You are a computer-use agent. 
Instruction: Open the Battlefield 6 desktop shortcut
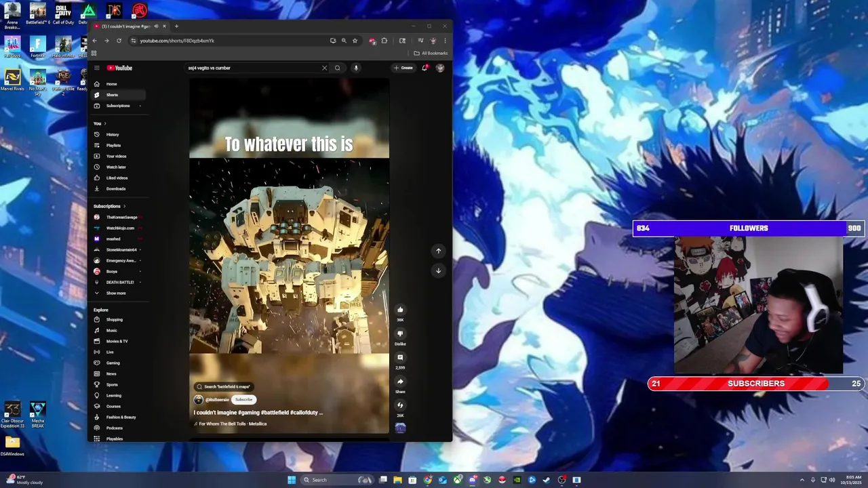pyautogui.click(x=38, y=14)
